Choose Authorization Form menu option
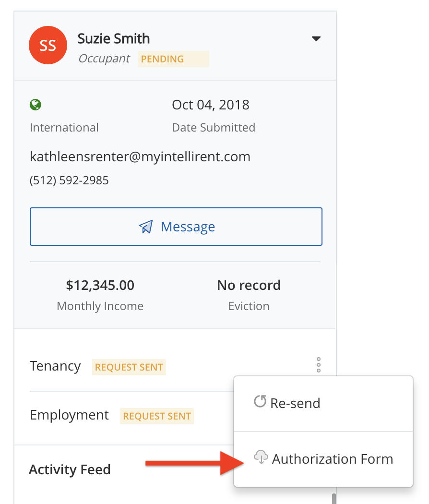Image resolution: width=429 pixels, height=504 pixels. point(332,459)
